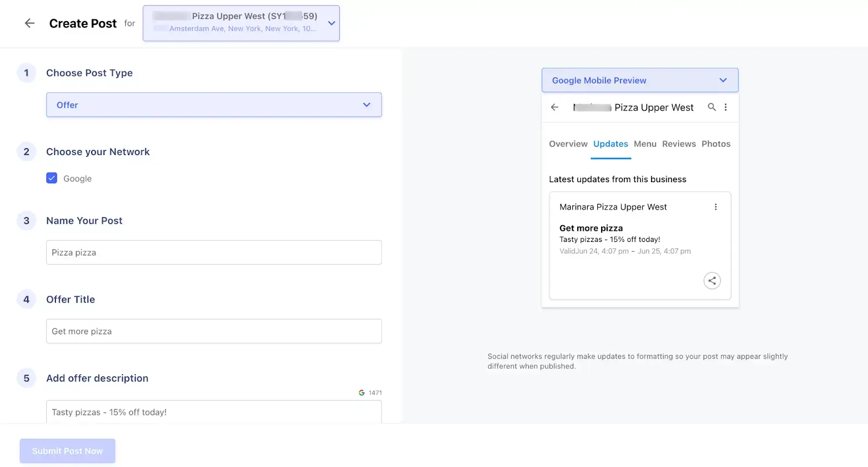Select the Updates tab in preview
Viewport: 868px width, 467px height.
(x=610, y=144)
